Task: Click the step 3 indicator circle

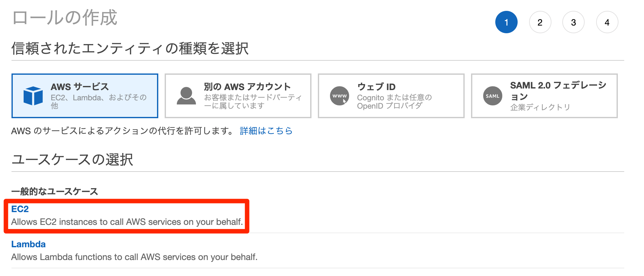Action: 573,22
